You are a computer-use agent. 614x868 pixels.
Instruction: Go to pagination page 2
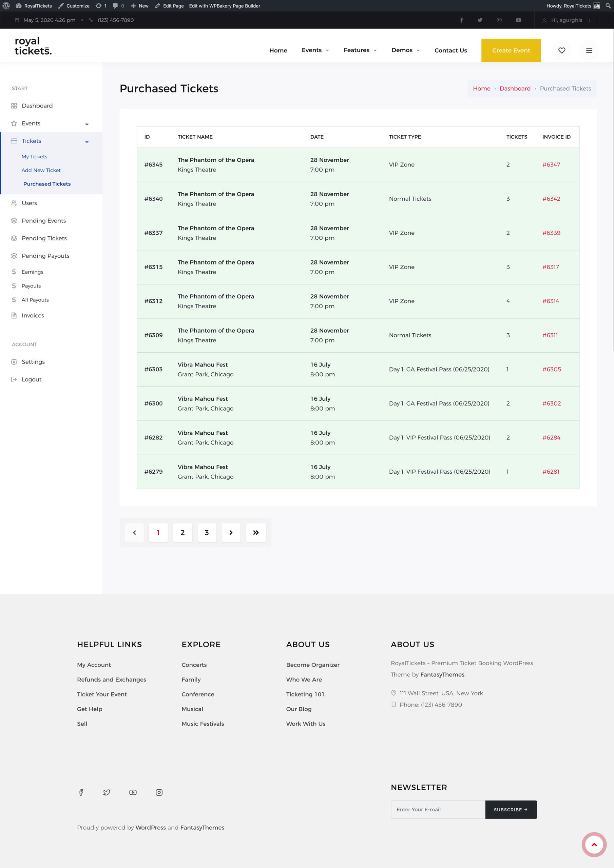[183, 532]
